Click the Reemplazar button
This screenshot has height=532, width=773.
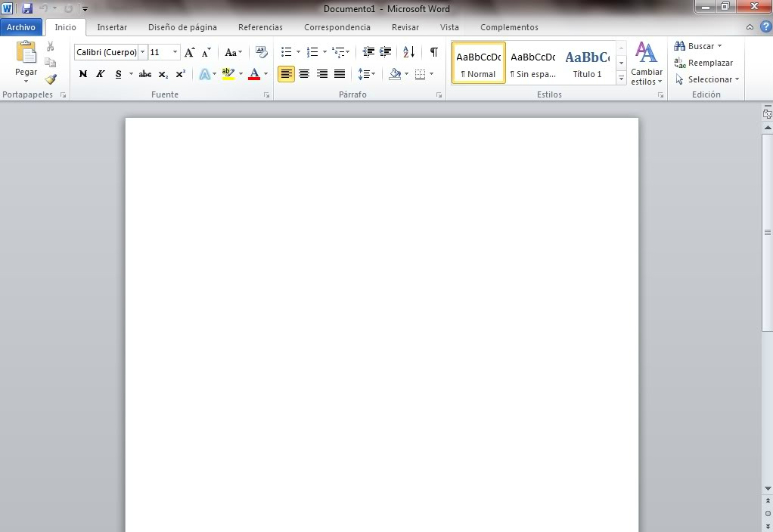click(703, 63)
